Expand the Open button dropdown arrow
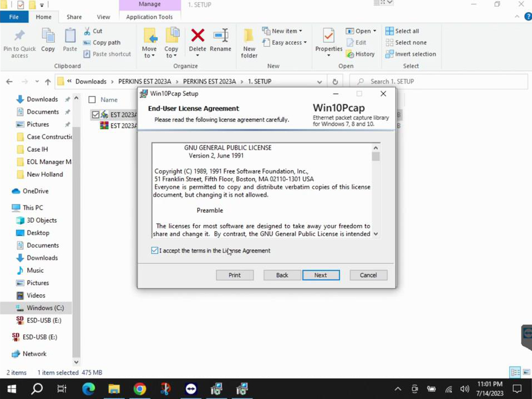The width and height of the screenshot is (532, 399). [374, 31]
